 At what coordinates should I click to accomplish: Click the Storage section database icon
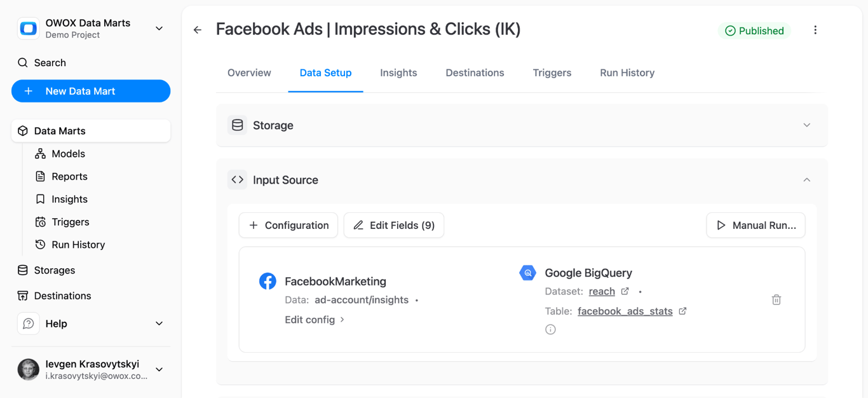pos(238,125)
